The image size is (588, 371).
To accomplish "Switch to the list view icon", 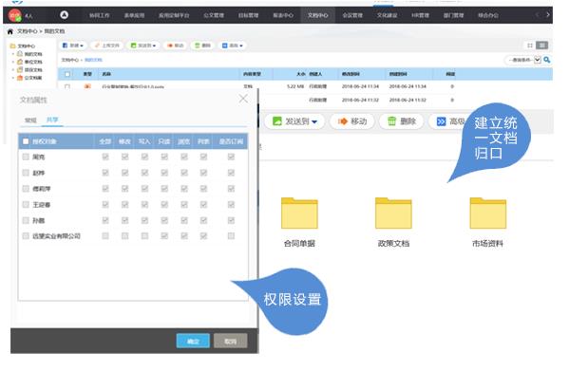I will (541, 46).
